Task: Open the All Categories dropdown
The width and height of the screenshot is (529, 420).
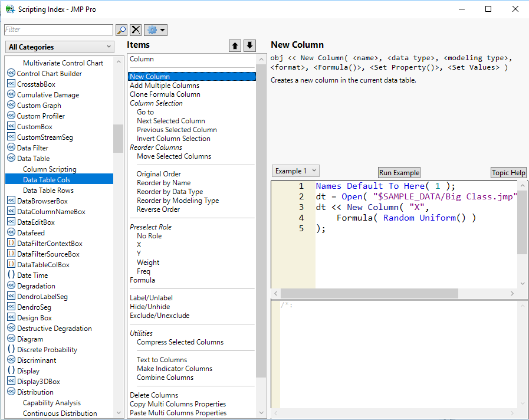Action: [x=59, y=47]
